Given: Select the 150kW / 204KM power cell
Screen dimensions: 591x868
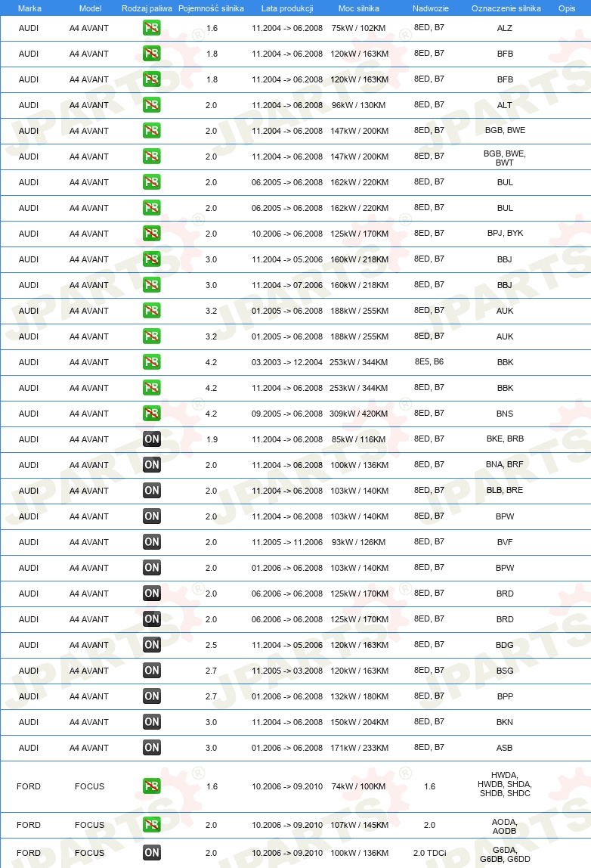Looking at the screenshot, I should click(359, 722).
